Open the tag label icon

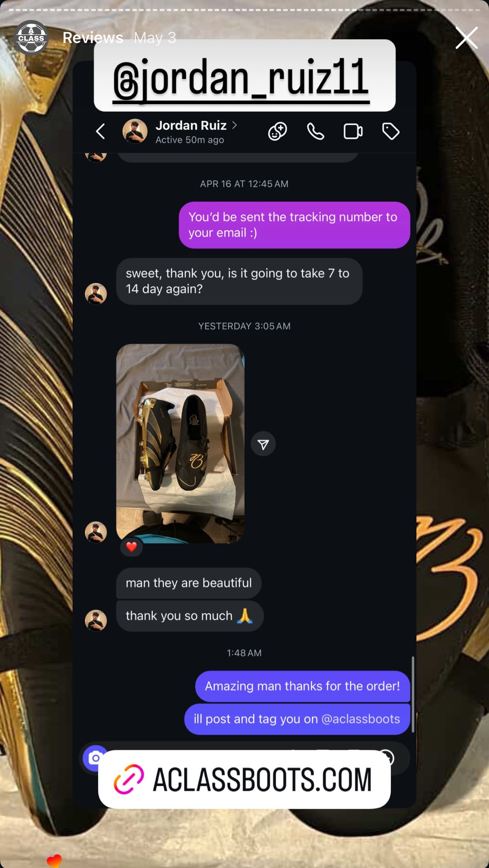[391, 132]
